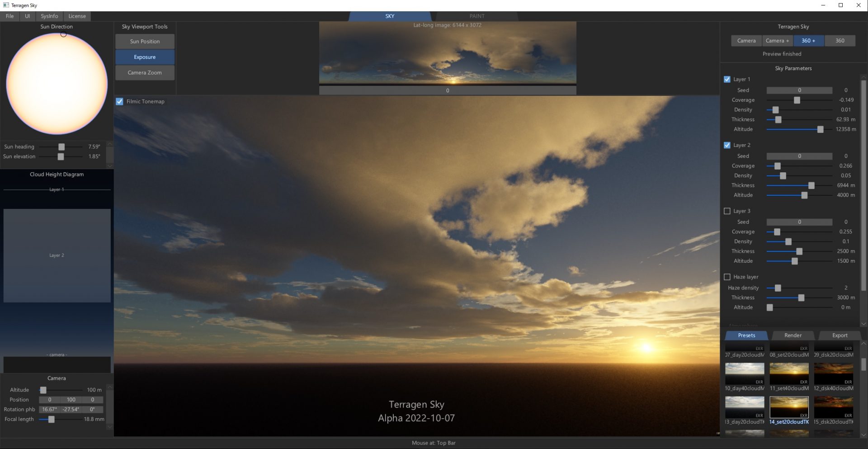Viewport: 868px width, 449px height.
Task: Adjust the Sun heading slider
Action: (61, 147)
